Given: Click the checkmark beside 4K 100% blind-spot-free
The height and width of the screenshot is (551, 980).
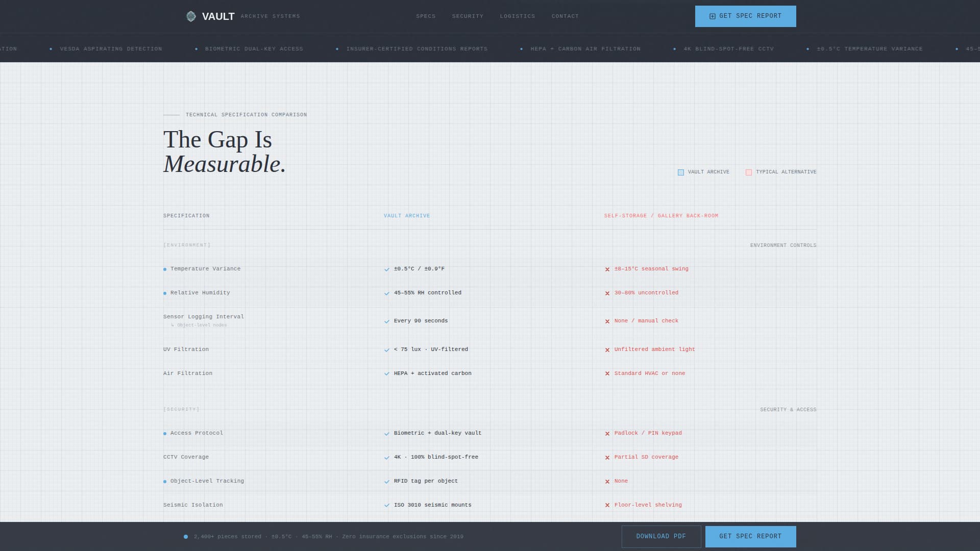Looking at the screenshot, I should coord(387,458).
